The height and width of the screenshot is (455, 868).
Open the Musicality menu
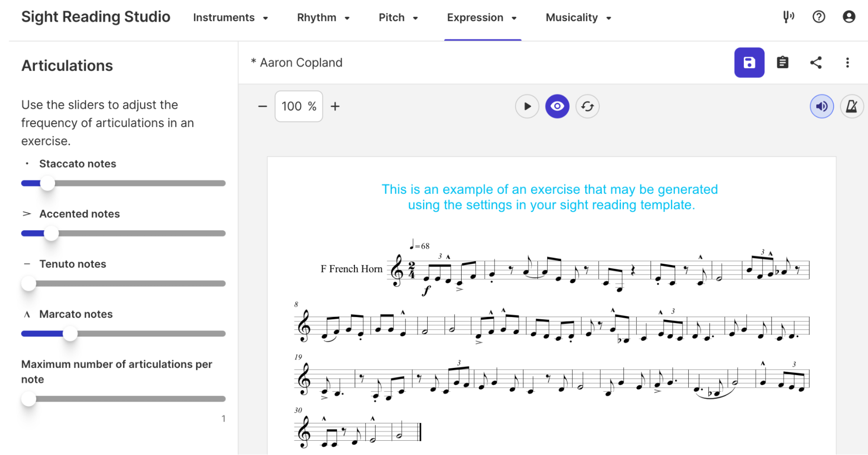tap(578, 18)
